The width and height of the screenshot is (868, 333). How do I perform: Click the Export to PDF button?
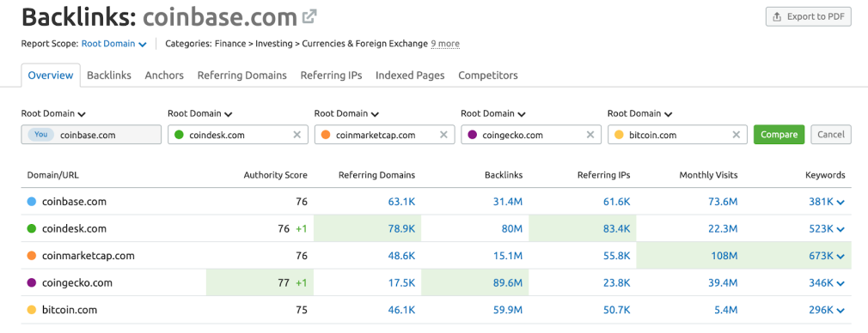coord(808,16)
